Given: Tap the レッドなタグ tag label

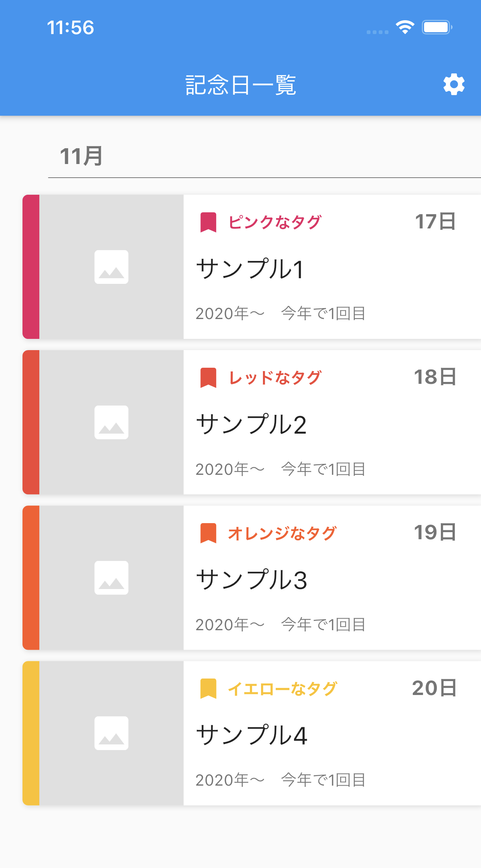Looking at the screenshot, I should (275, 377).
